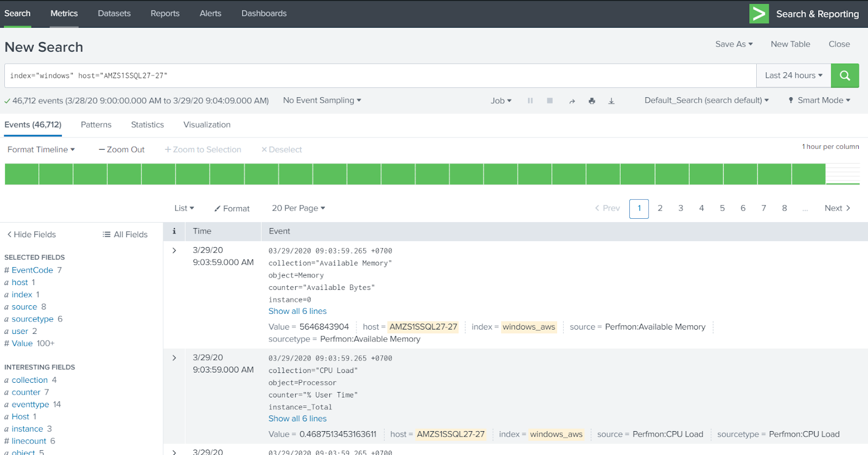The height and width of the screenshot is (455, 868).
Task: Open the source selected field
Action: coord(24,307)
